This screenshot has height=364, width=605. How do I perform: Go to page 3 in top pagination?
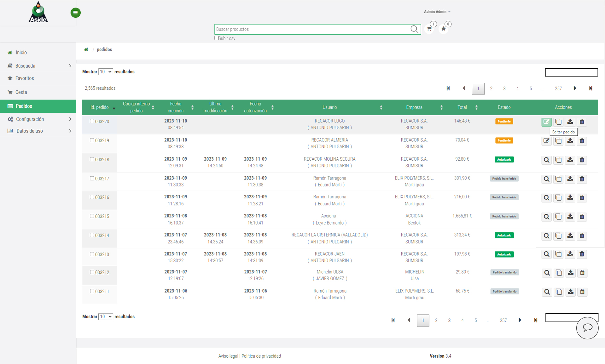504,88
